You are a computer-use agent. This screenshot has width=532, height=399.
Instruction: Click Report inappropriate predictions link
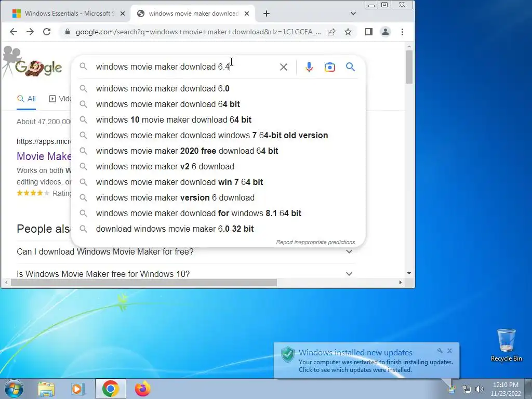coord(315,242)
